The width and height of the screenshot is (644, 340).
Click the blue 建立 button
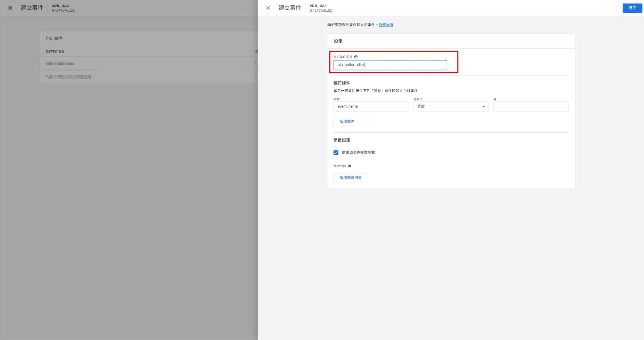(x=632, y=8)
